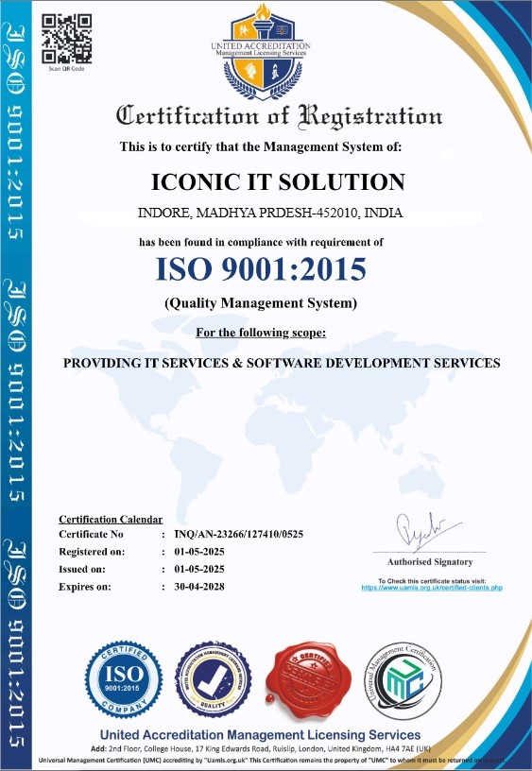Click the Issued on date 01-05-2025
The width and height of the screenshot is (532, 771).
click(x=199, y=569)
